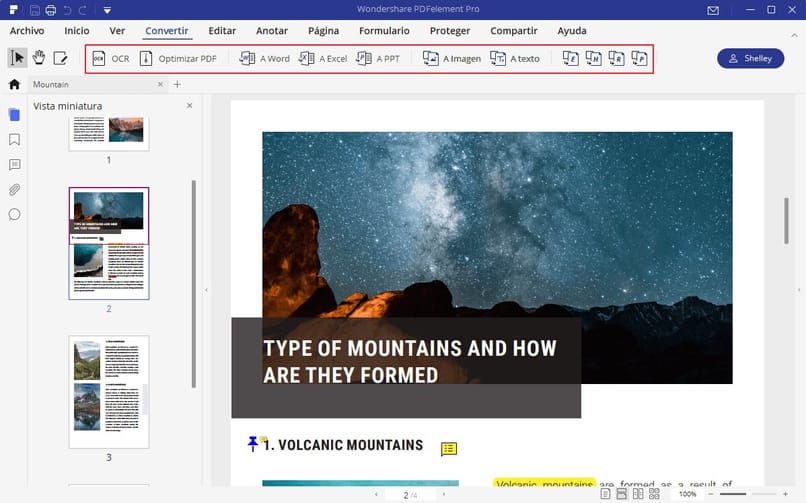The height and width of the screenshot is (503, 806).
Task: Open the Archivo menu
Action: coord(27,31)
